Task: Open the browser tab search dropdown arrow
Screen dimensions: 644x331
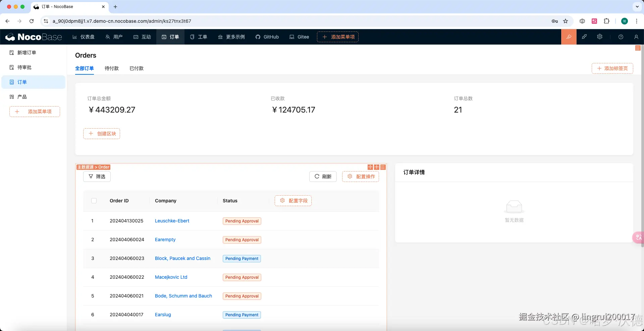Action: [637, 7]
